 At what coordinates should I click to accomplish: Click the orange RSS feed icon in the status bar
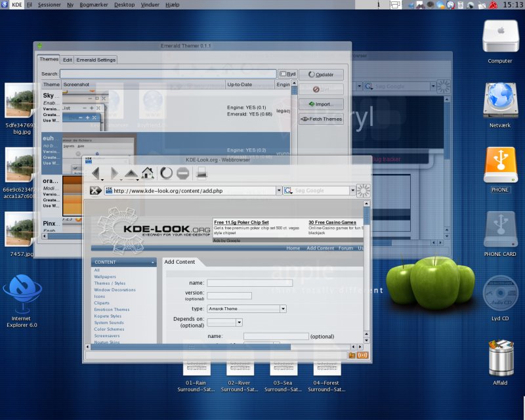(363, 355)
